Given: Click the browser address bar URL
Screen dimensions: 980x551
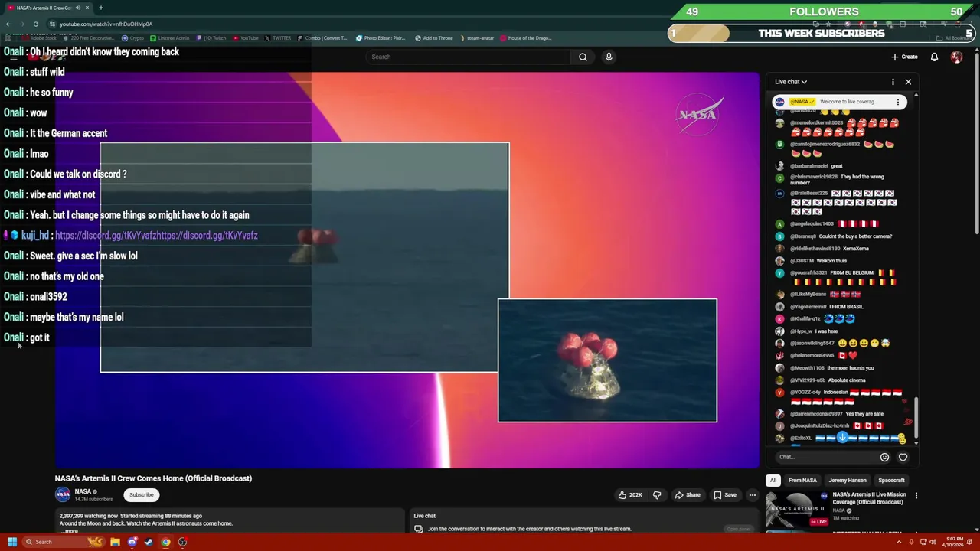Looking at the screenshot, I should tap(106, 24).
